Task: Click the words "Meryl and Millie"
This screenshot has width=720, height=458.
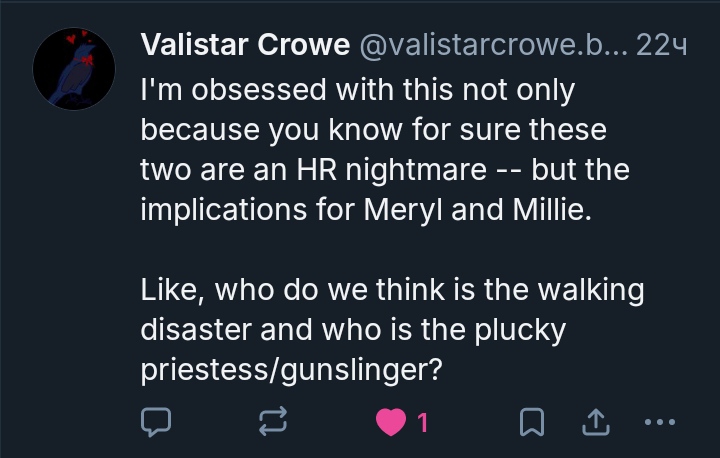Action: point(471,210)
